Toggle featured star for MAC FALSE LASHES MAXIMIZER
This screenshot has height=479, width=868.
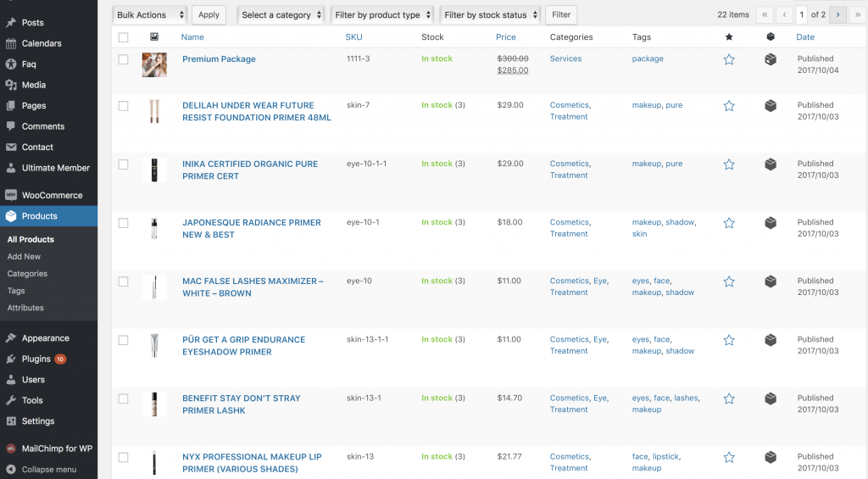[x=729, y=281]
